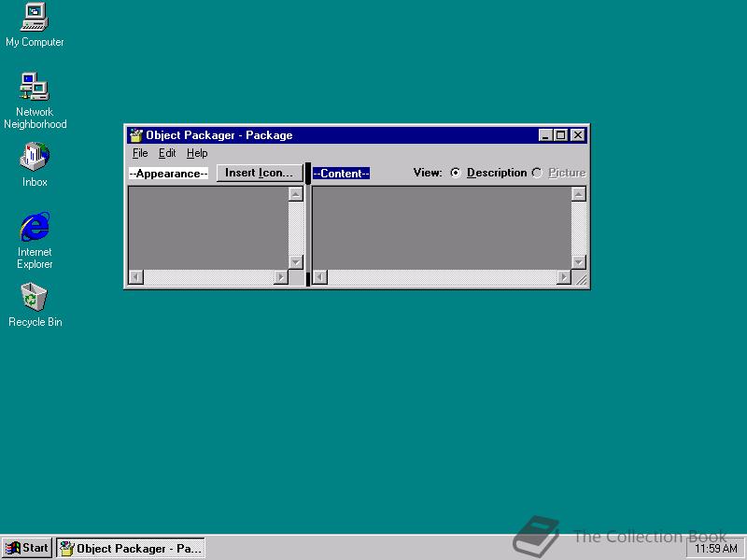
Task: Select the Inbox desktop icon
Action: [x=35, y=164]
